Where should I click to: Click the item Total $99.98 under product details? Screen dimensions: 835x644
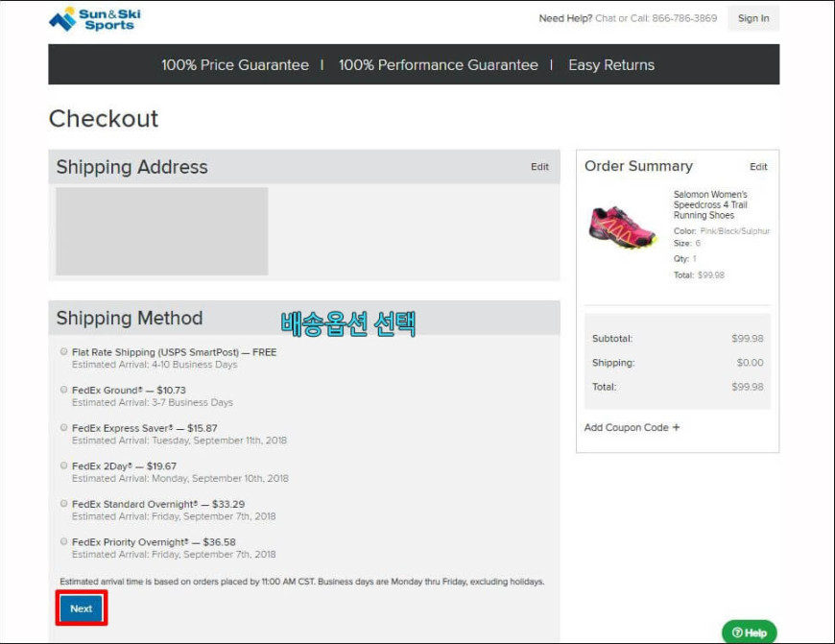coord(699,274)
